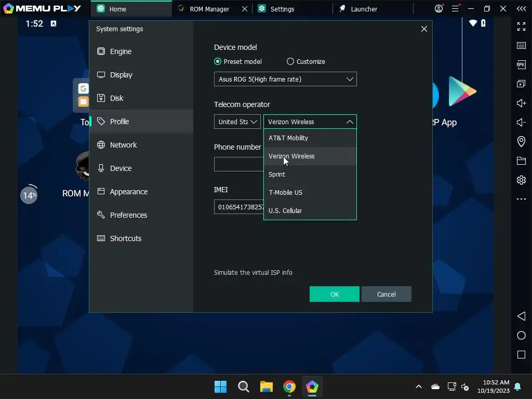This screenshot has height=399, width=532.
Task: Tap the Android recent apps square button
Action: pos(521,354)
